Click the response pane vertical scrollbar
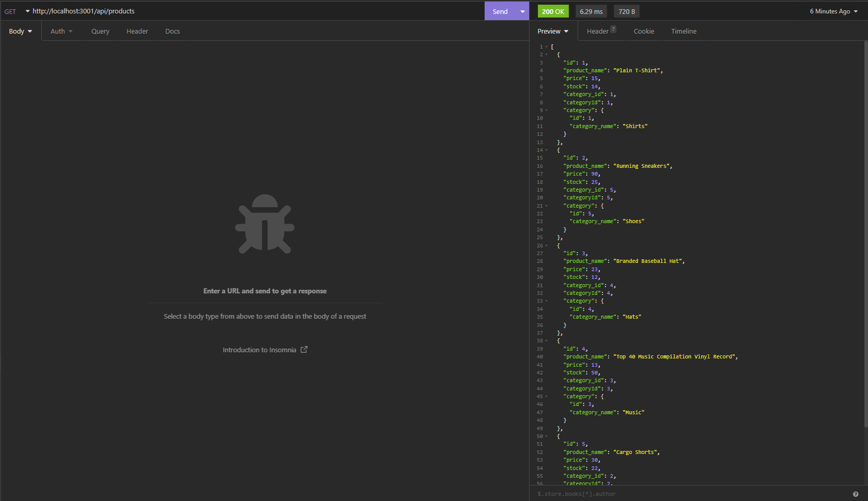This screenshot has width=868, height=501. [865, 234]
